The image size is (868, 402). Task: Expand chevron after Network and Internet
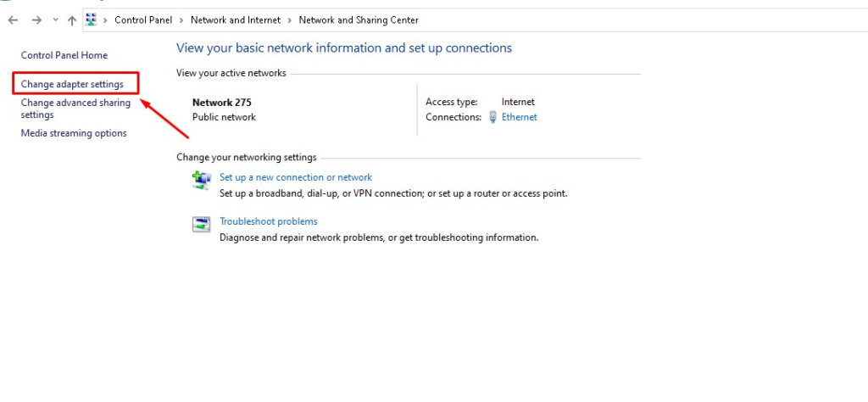coord(290,20)
